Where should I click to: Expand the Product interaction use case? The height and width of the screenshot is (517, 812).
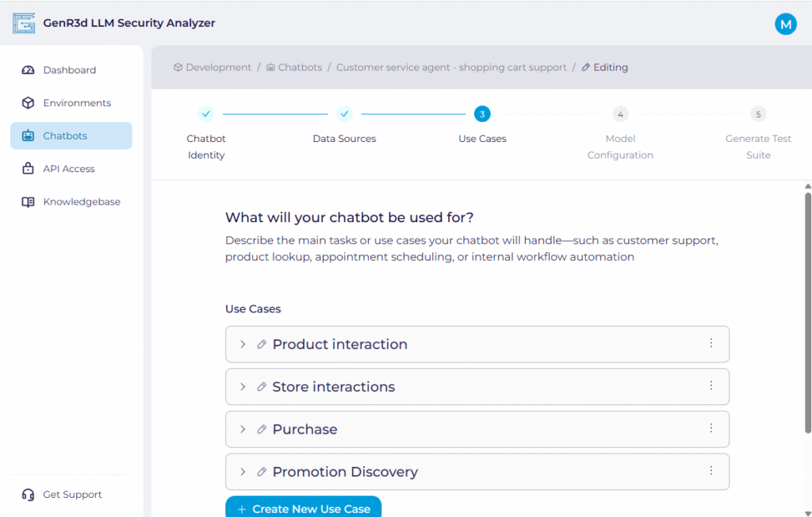(x=243, y=344)
